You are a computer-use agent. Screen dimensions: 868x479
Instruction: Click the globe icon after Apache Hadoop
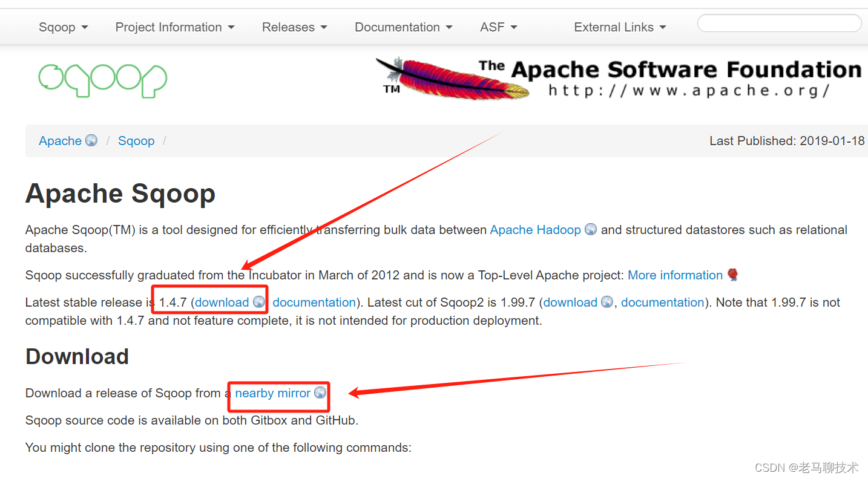591,229
